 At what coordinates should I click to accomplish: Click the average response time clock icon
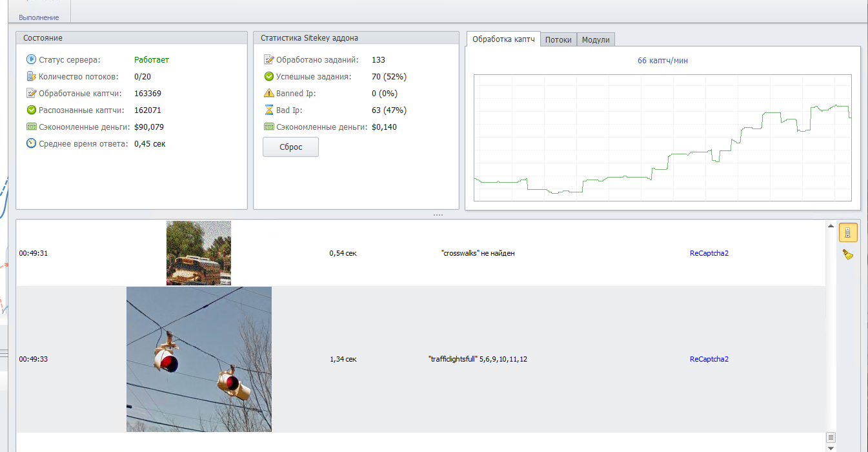[31, 143]
